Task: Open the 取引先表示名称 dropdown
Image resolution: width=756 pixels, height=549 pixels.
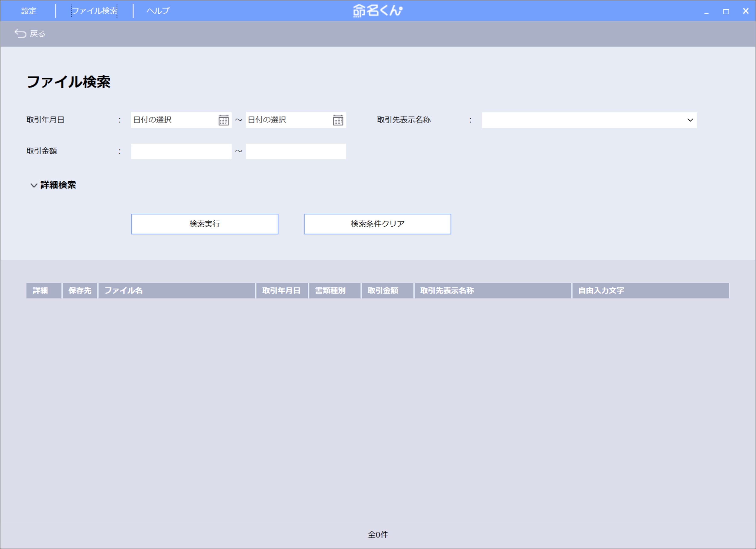Action: coord(589,120)
